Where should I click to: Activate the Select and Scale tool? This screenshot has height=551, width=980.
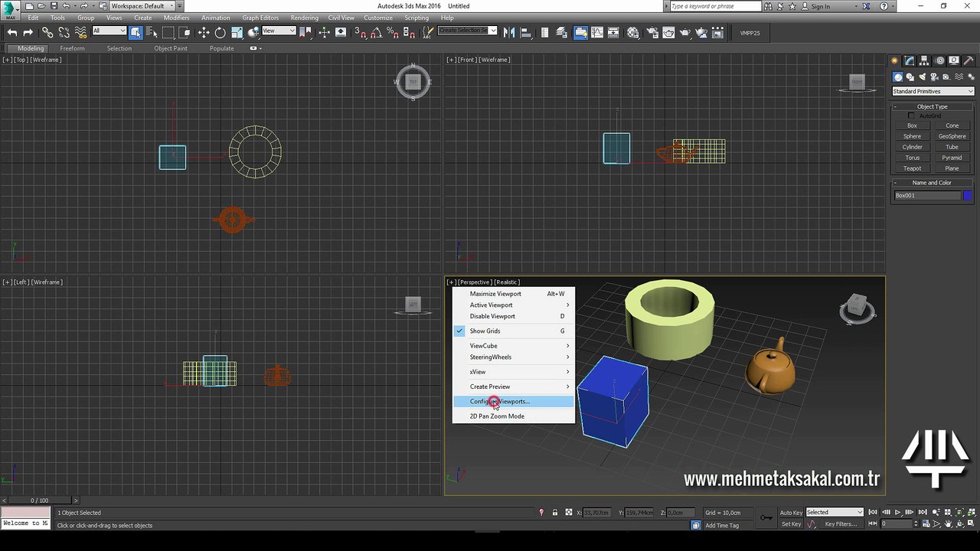click(237, 32)
